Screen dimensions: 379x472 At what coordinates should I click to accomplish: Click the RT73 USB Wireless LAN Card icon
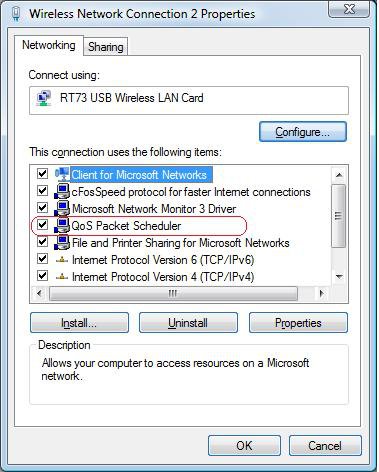coord(44,98)
